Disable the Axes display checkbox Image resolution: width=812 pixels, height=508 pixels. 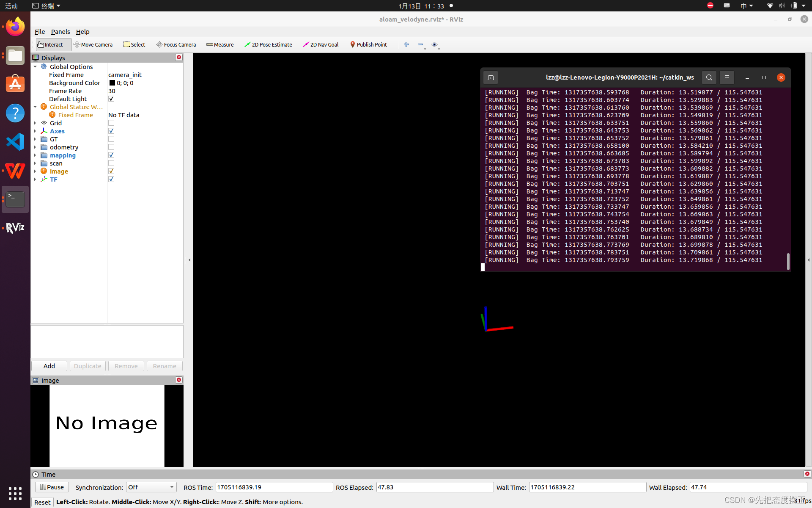pyautogui.click(x=111, y=131)
